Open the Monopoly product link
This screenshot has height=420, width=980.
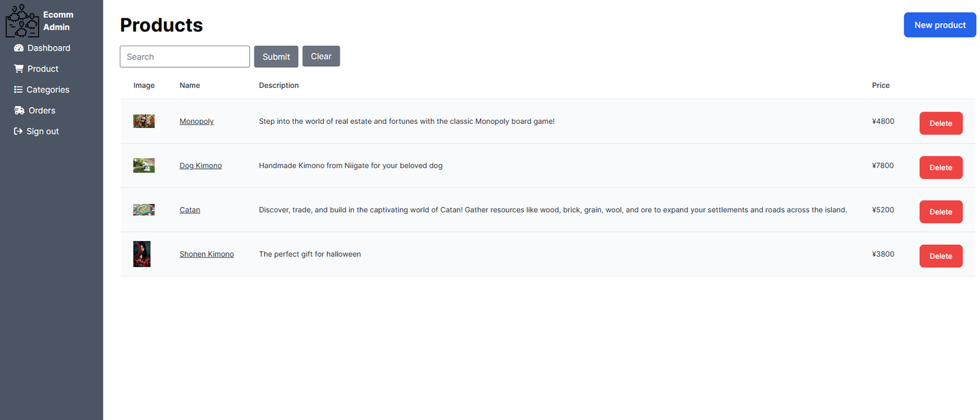[x=197, y=121]
